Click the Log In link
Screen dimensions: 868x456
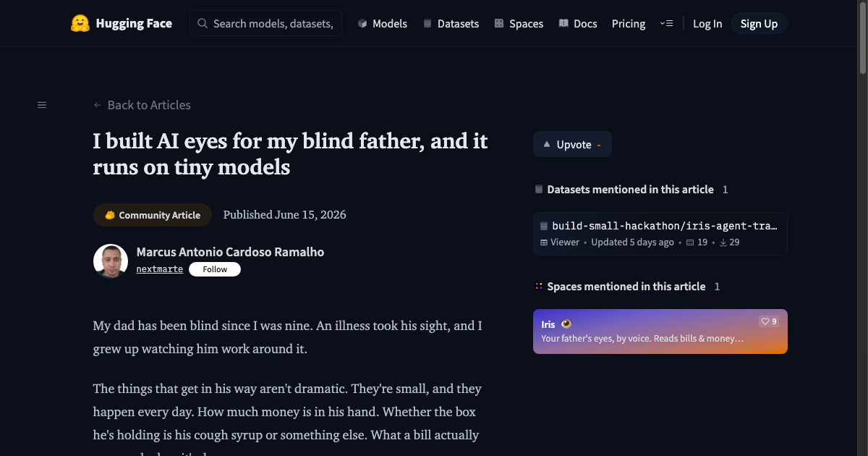(x=707, y=24)
